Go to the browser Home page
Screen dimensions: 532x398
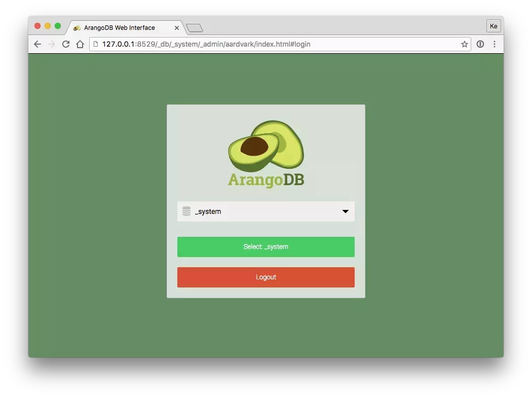[x=80, y=44]
